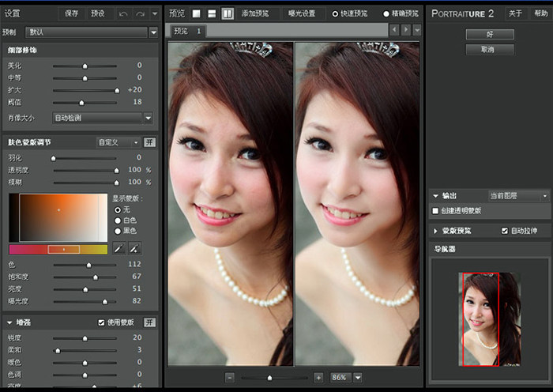Select 黑色 display mask radio
553x392 pixels.
tap(118, 231)
